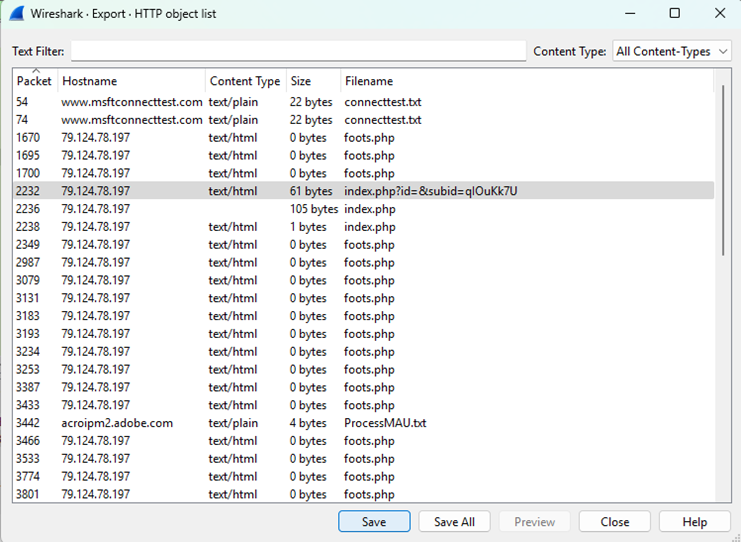Click the Help button
Screen dimensions: 741x542
[695, 522]
